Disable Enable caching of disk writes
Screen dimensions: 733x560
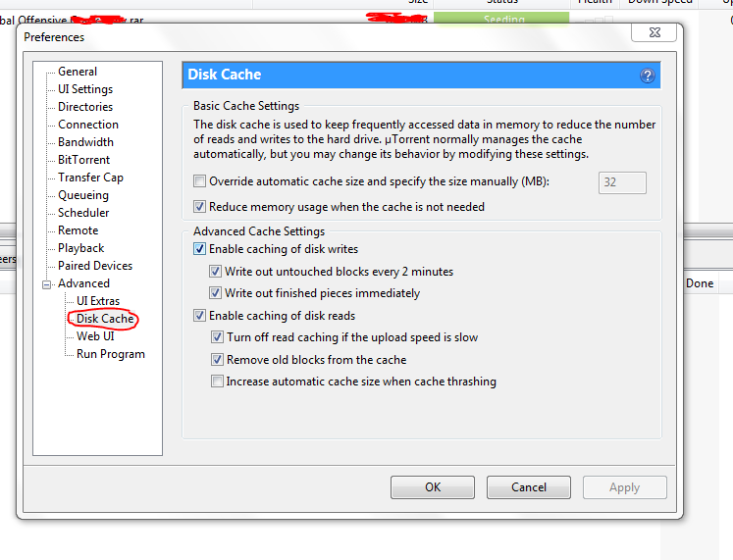200,250
